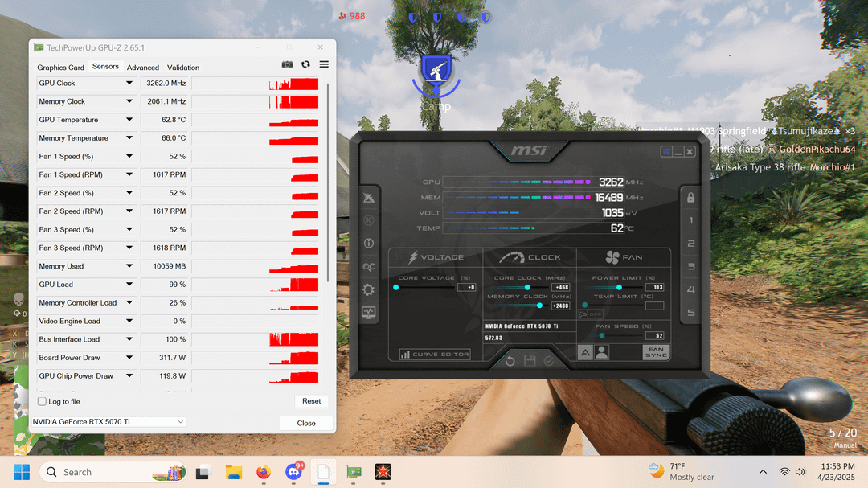Start the OC Scanner in Afterburner
The image size is (868, 488).
369,266
